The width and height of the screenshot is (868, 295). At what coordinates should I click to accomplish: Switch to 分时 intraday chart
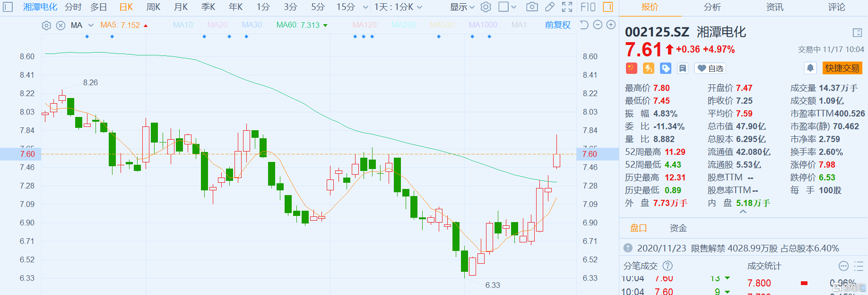pyautogui.click(x=73, y=7)
